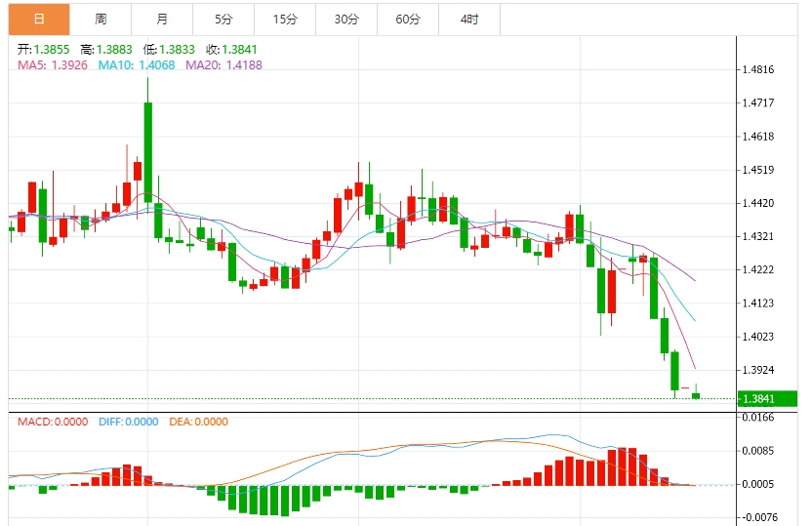Click the 0.0005 MACD axis label
The width and height of the screenshot is (812, 526).
coord(758,484)
